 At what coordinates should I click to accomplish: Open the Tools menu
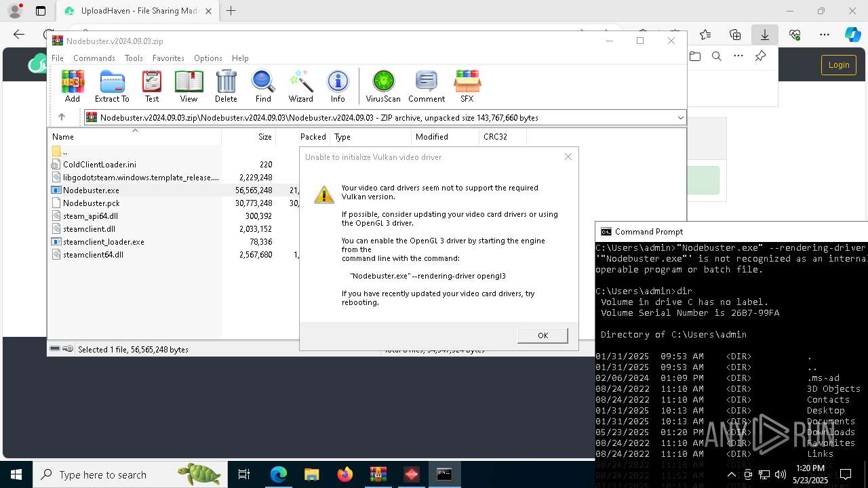tap(134, 58)
